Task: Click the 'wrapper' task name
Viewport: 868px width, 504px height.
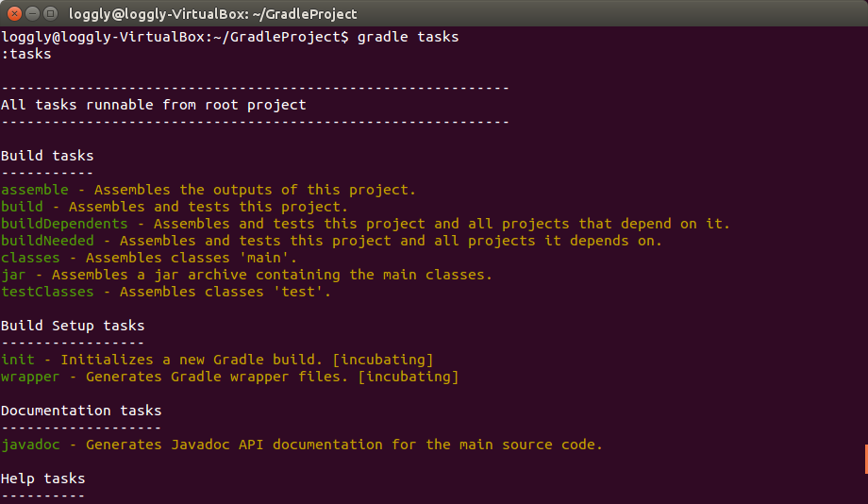Action: coord(30,377)
